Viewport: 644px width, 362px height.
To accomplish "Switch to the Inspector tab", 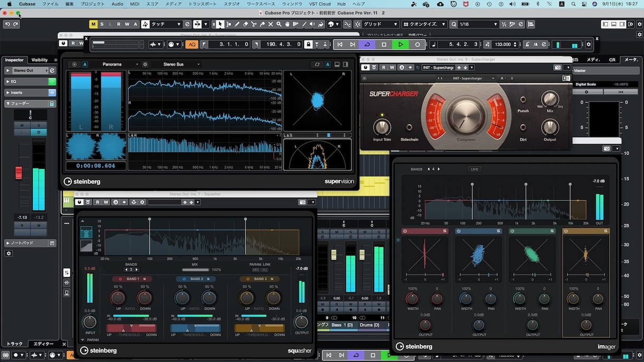I will tap(14, 60).
